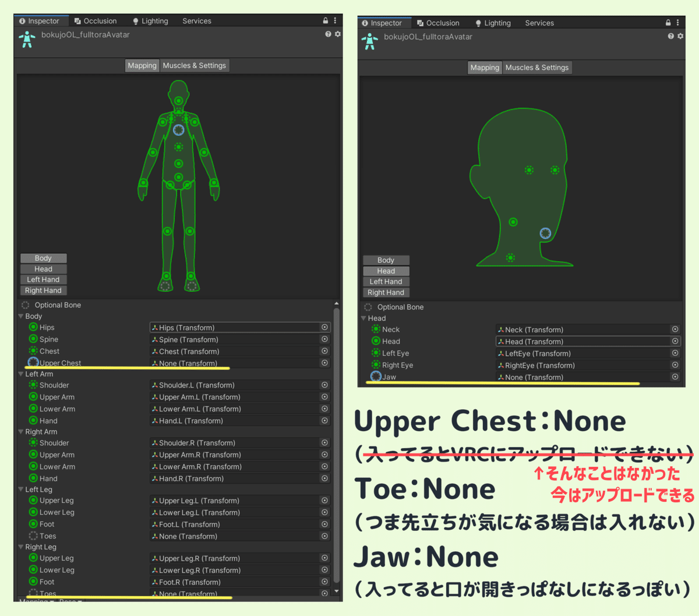The height and width of the screenshot is (616, 699).
Task: Select the Upper Chest optional bone circle
Action: (34, 362)
